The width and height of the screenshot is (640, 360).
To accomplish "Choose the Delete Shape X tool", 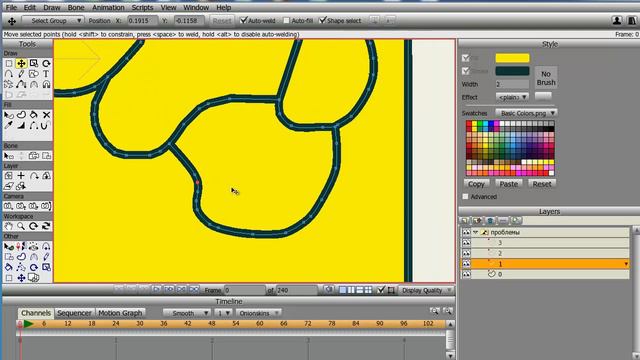I will point(46,115).
